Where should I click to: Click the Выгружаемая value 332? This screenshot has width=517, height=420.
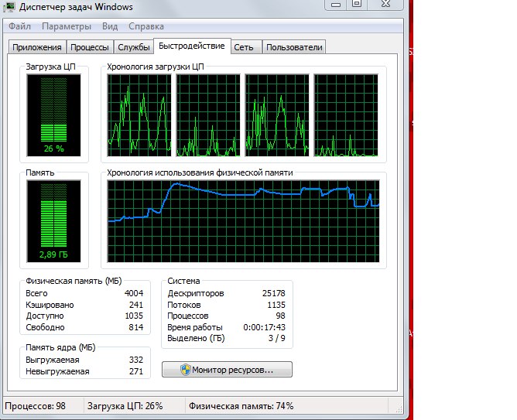136,360
